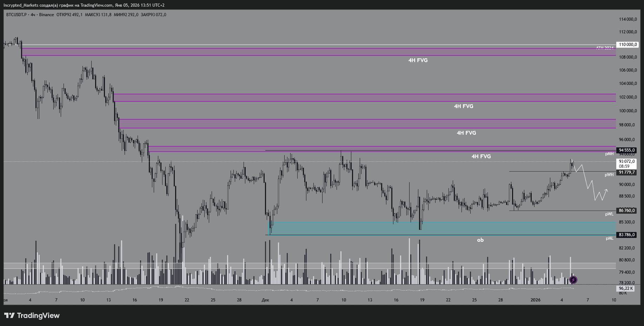Click the 83 786,0 price tag on right axis
The width and height of the screenshot is (644, 326).
(627, 235)
